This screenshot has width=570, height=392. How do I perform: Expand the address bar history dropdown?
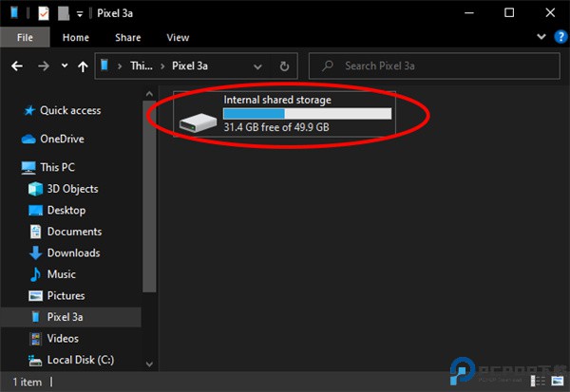point(258,66)
